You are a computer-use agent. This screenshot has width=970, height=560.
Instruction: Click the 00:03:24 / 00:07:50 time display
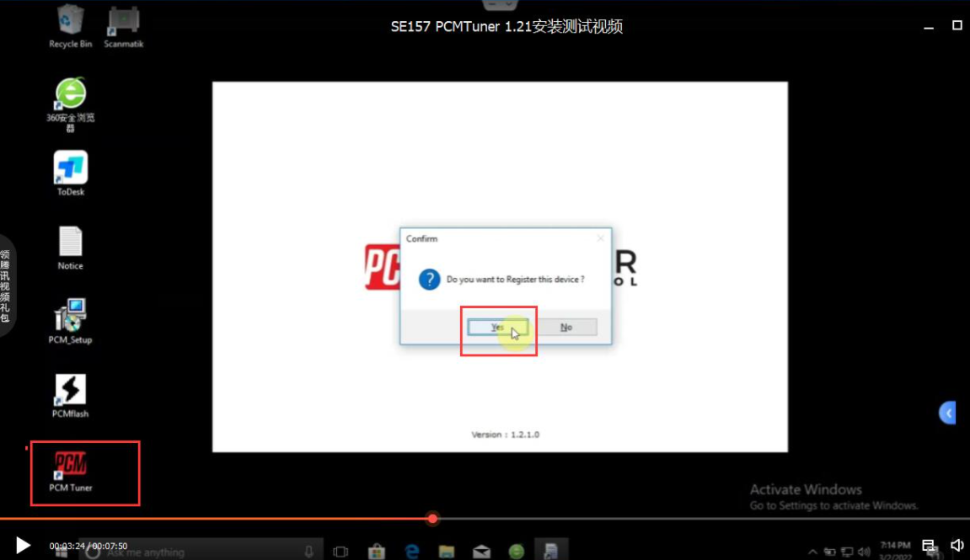click(x=88, y=546)
